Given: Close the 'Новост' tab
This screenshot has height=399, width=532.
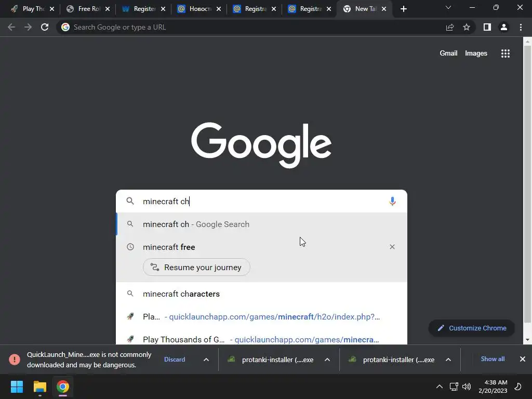Looking at the screenshot, I should click(x=219, y=9).
